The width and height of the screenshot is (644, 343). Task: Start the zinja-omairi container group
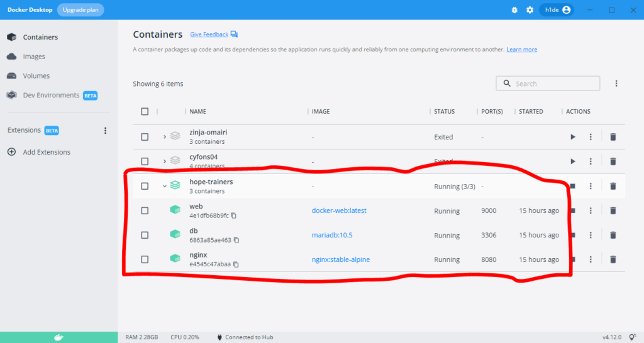click(x=572, y=137)
